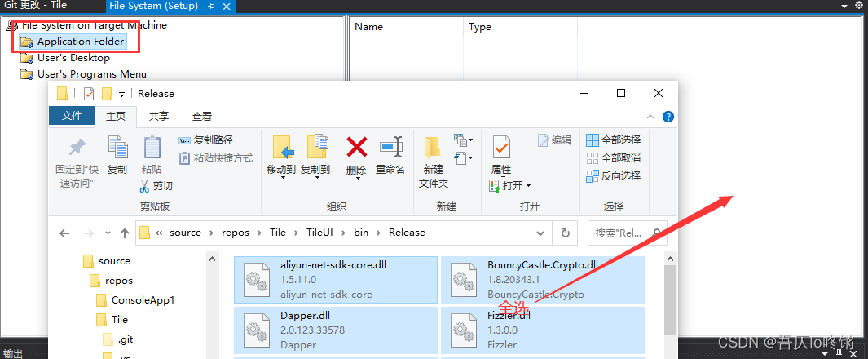Select the Tile folder in navigation pane
The width and height of the screenshot is (868, 359).
coord(112,320)
